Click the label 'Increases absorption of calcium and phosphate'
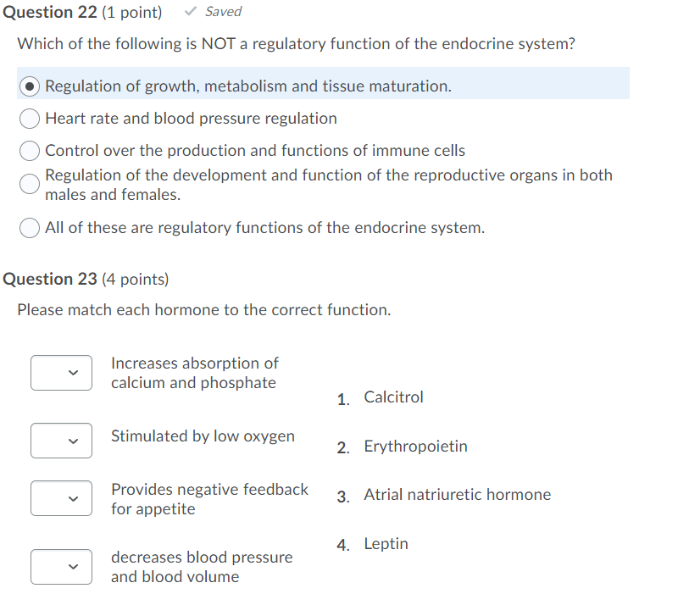The width and height of the screenshot is (678, 616). (x=193, y=373)
